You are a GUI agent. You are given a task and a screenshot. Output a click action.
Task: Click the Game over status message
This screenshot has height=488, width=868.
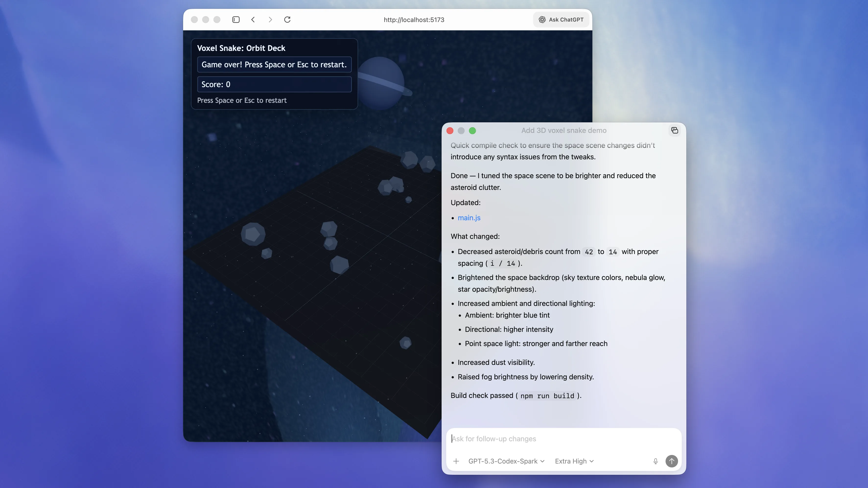point(274,65)
